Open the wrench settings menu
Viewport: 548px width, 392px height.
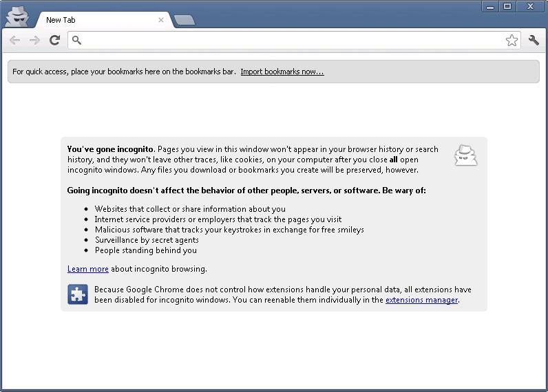(534, 40)
